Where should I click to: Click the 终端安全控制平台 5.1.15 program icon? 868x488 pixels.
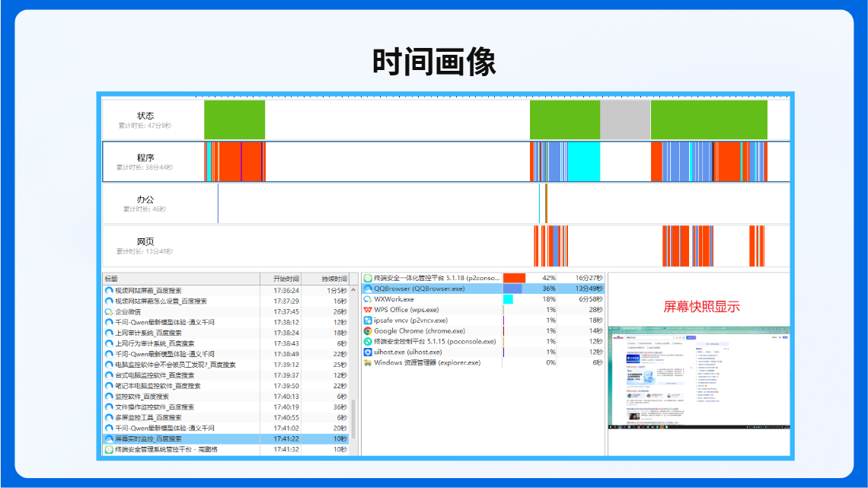[368, 341]
